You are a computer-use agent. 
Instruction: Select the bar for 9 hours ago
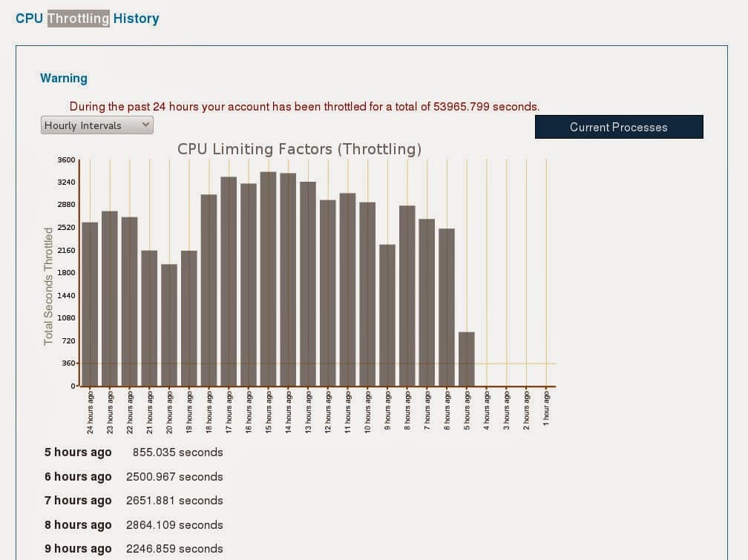387,315
